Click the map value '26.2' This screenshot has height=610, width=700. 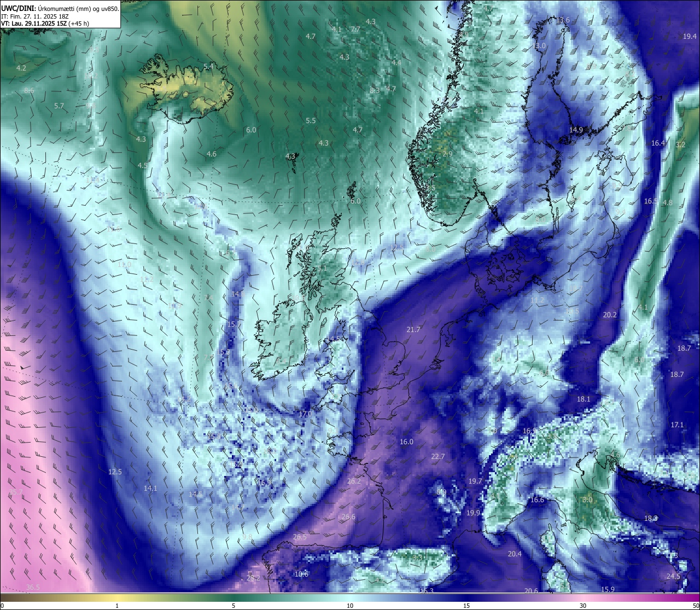pyautogui.click(x=354, y=481)
